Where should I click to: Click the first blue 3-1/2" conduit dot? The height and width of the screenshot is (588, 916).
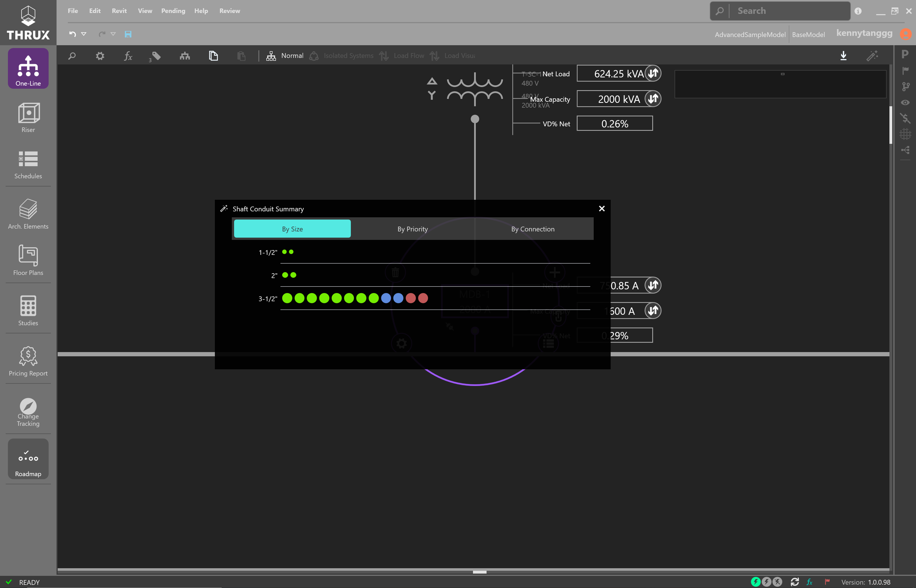386,298
